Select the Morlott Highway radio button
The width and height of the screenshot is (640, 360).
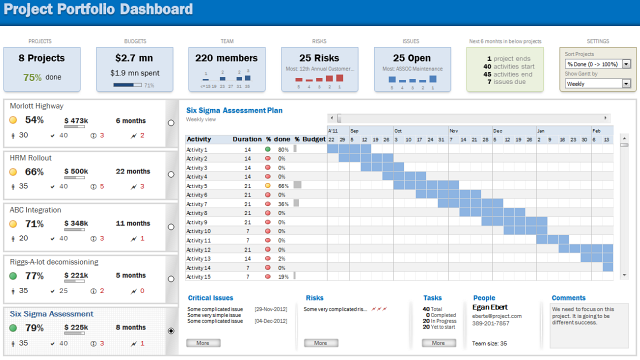(x=171, y=122)
